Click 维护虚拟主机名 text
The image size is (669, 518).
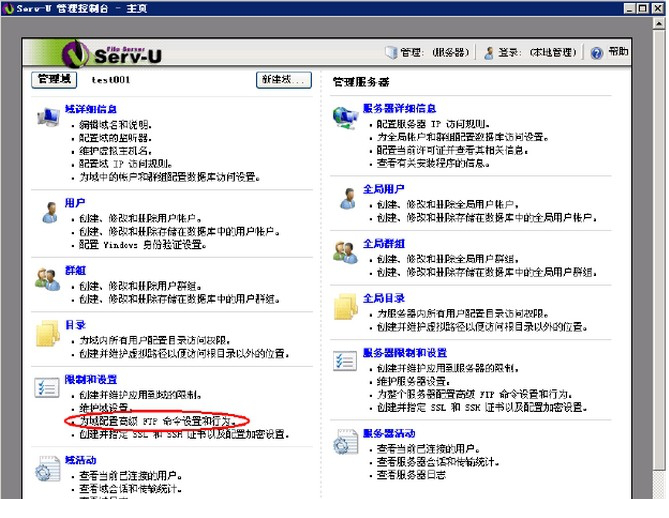tap(115, 151)
